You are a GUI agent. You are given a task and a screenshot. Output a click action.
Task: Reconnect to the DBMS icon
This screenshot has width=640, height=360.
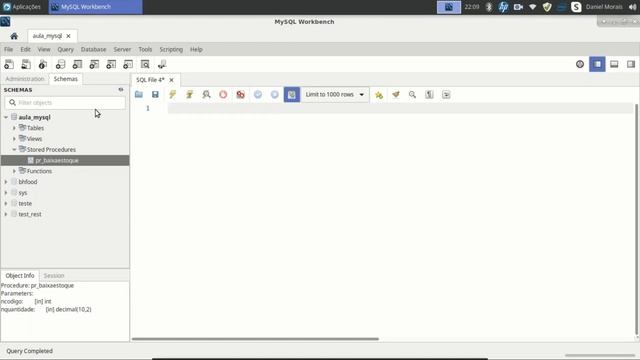pos(162,64)
